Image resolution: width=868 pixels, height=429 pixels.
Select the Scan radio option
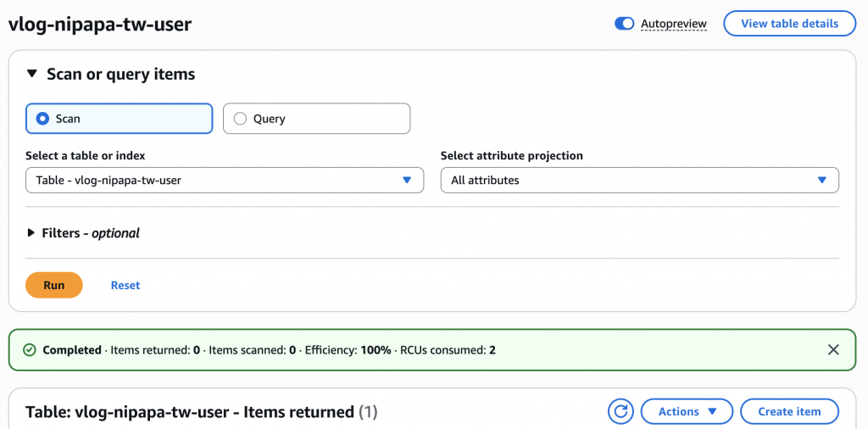coord(42,119)
